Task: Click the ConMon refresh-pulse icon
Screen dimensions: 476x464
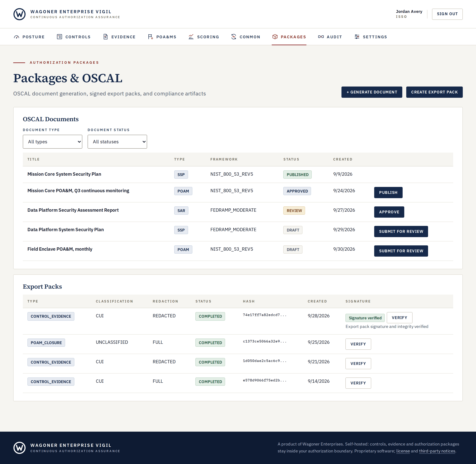Action: (234, 37)
